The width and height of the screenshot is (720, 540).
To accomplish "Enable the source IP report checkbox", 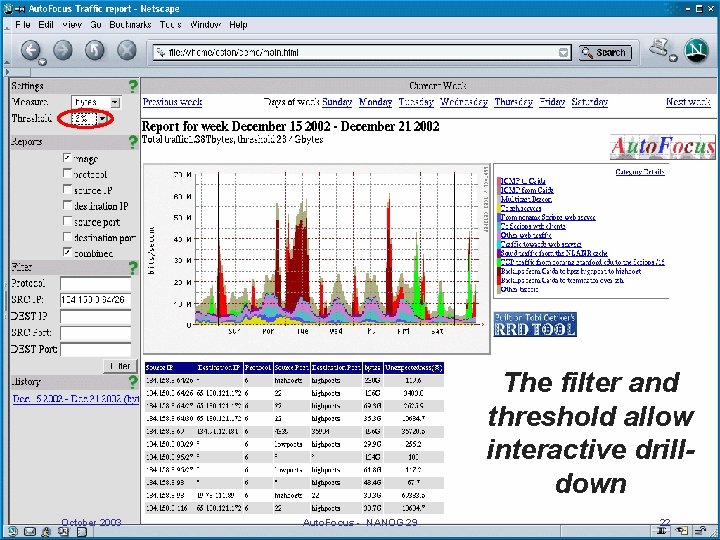I will [67, 189].
